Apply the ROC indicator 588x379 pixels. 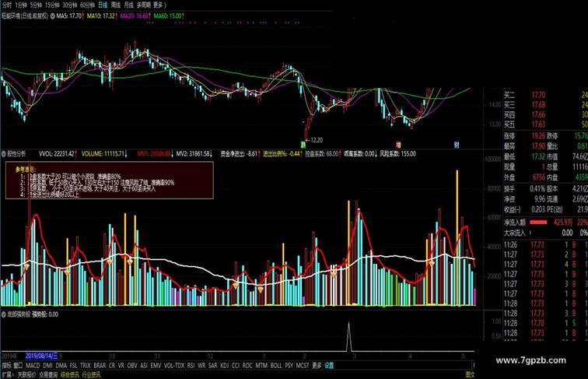247,365
